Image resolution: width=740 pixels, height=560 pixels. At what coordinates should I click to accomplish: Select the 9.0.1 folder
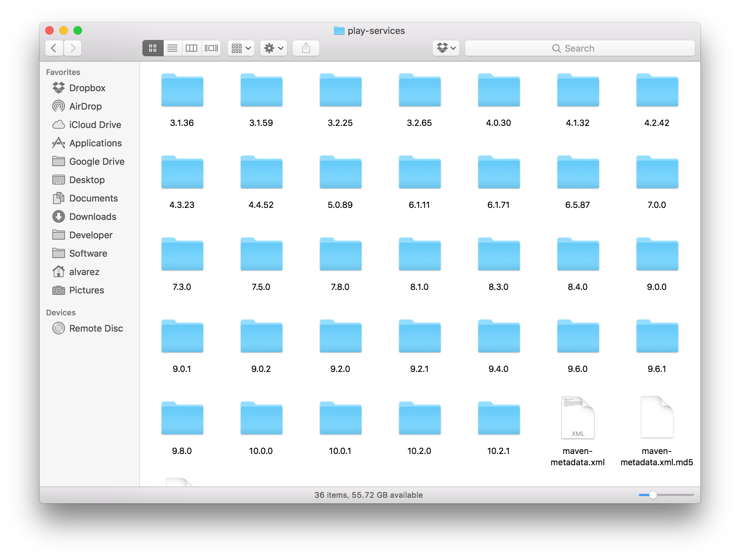tap(182, 336)
